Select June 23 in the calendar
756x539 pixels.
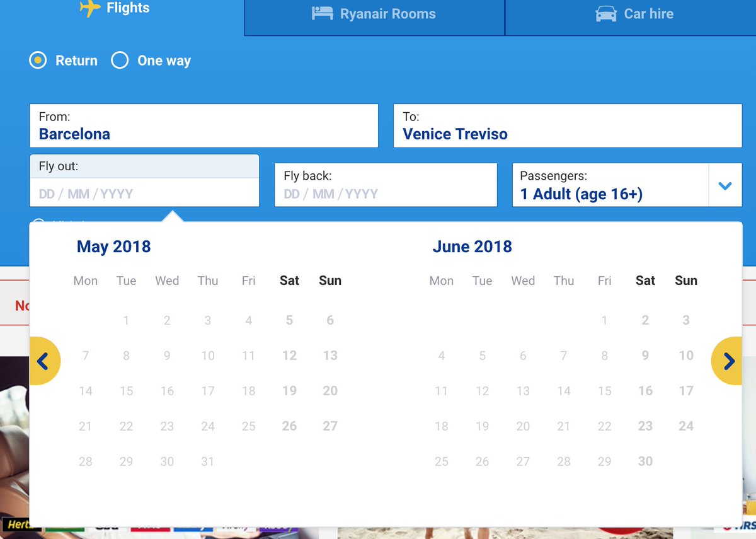tap(645, 426)
